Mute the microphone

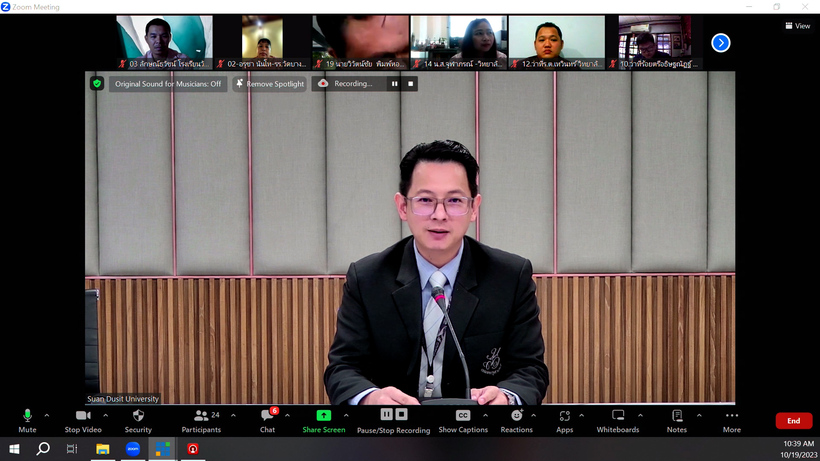pyautogui.click(x=27, y=419)
